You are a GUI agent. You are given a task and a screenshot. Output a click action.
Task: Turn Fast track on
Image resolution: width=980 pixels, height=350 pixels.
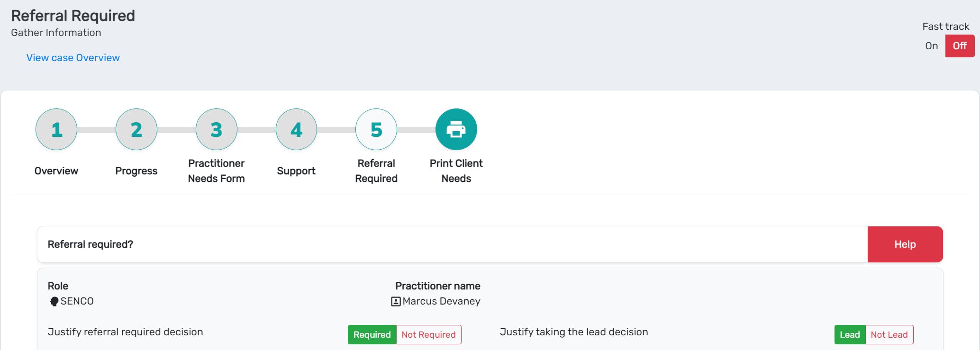point(931,46)
